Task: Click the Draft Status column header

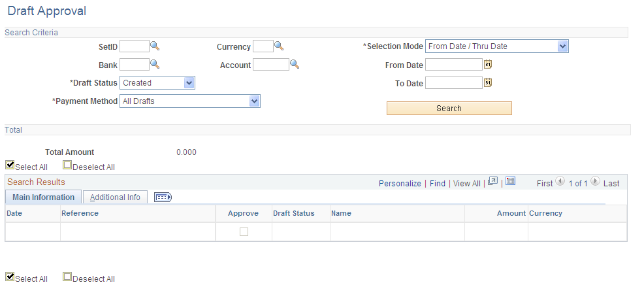Action: pos(294,213)
